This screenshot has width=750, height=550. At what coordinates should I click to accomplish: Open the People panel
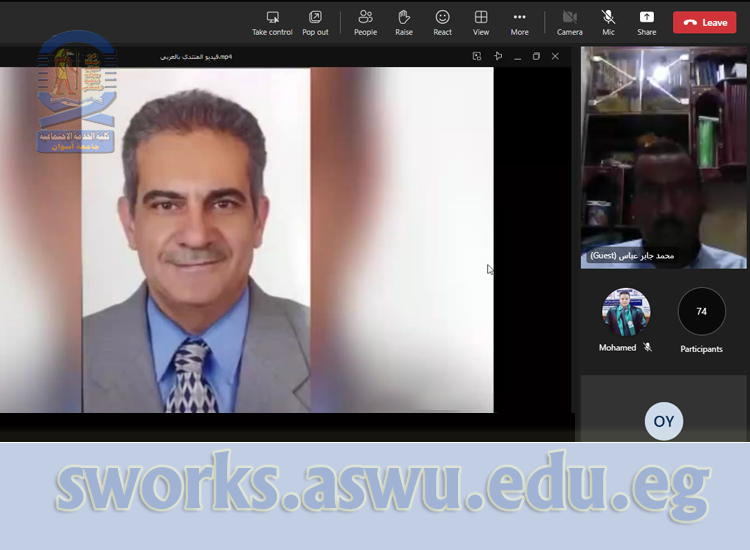365,22
